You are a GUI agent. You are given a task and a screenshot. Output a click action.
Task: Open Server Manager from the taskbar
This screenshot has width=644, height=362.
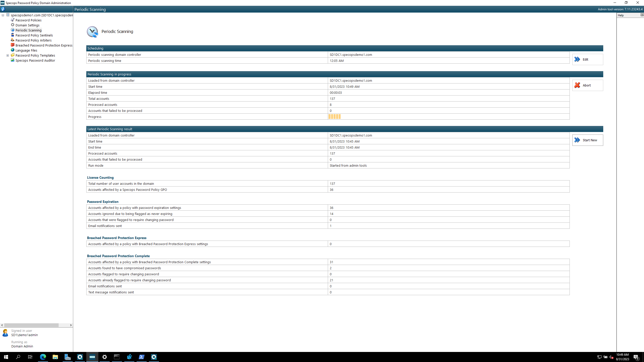coord(68,357)
